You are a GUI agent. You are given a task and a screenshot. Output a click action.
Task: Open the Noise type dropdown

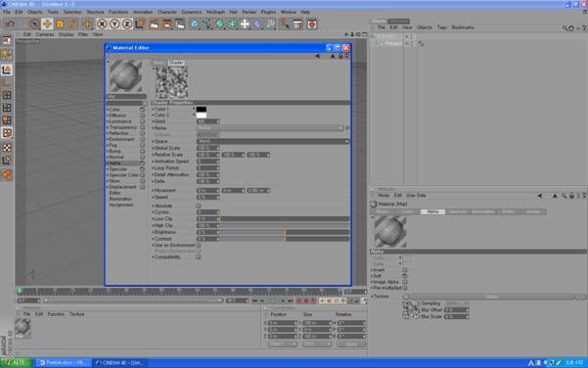click(x=270, y=128)
